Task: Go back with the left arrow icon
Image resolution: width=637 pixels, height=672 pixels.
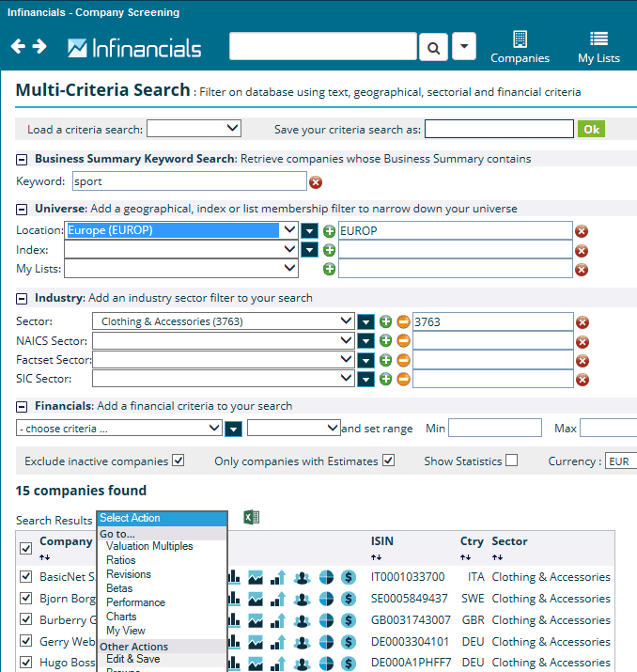Action: (x=18, y=46)
